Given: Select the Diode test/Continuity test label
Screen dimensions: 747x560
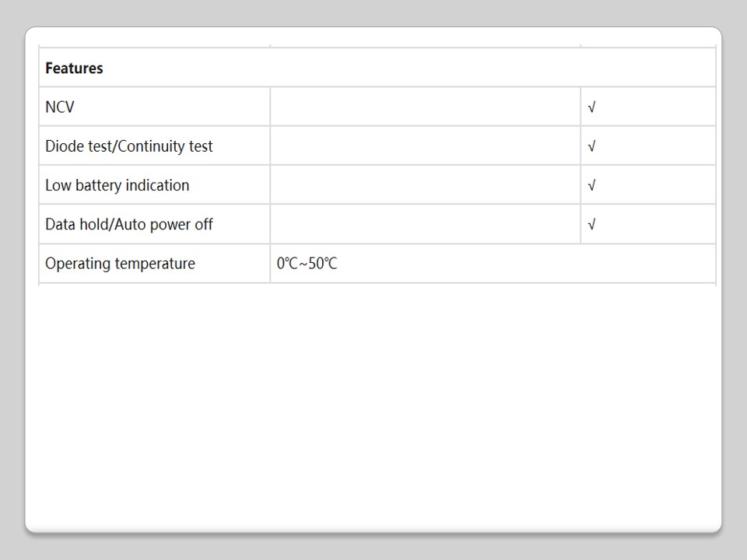Looking at the screenshot, I should tap(128, 146).
